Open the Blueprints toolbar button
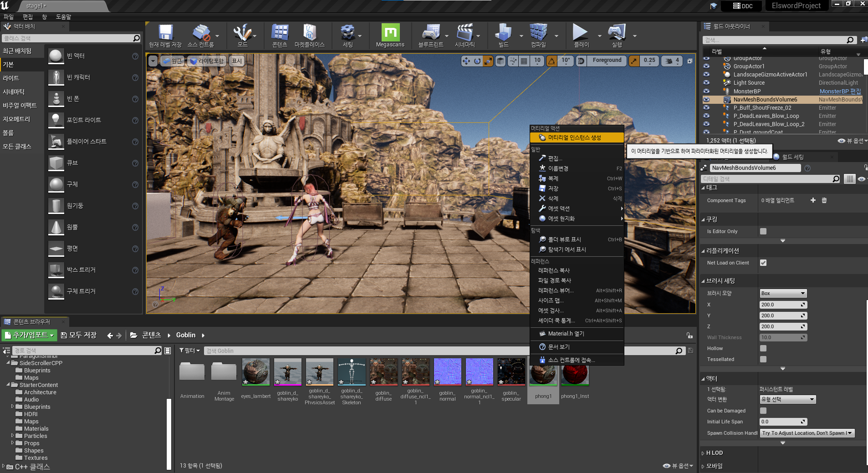 click(x=431, y=36)
